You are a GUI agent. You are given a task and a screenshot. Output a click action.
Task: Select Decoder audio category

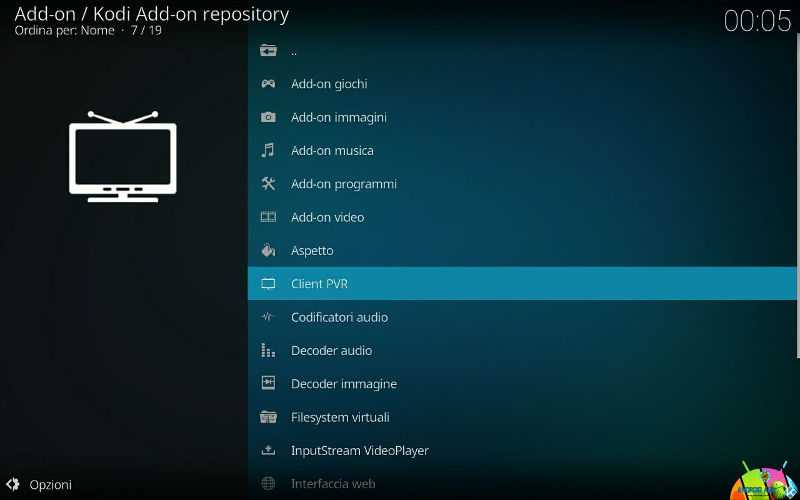click(522, 350)
